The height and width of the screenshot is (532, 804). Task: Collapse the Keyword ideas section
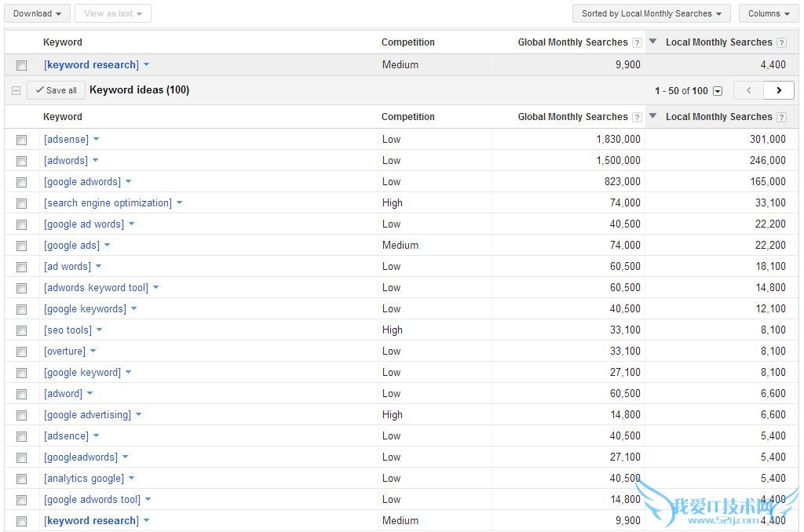pos(16,91)
